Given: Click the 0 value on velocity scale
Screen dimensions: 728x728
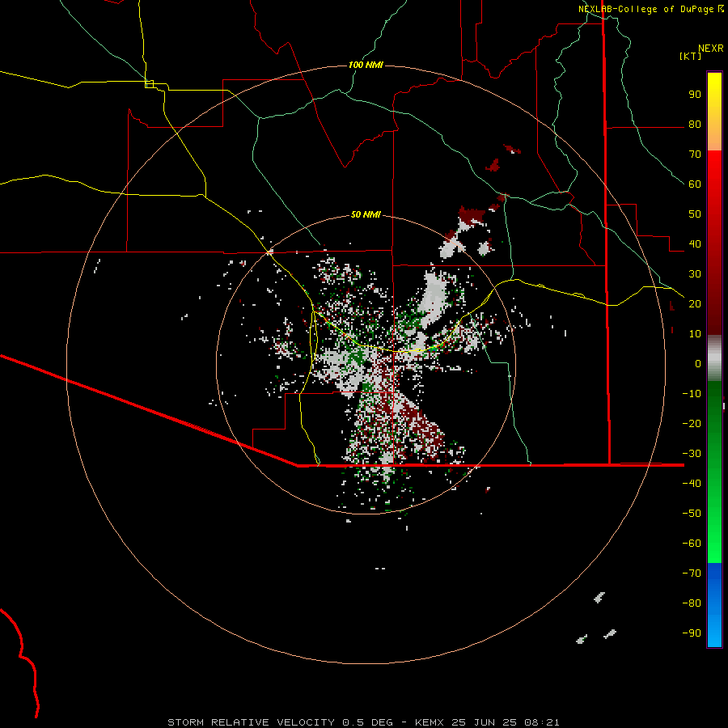Looking at the screenshot, I should point(698,363).
